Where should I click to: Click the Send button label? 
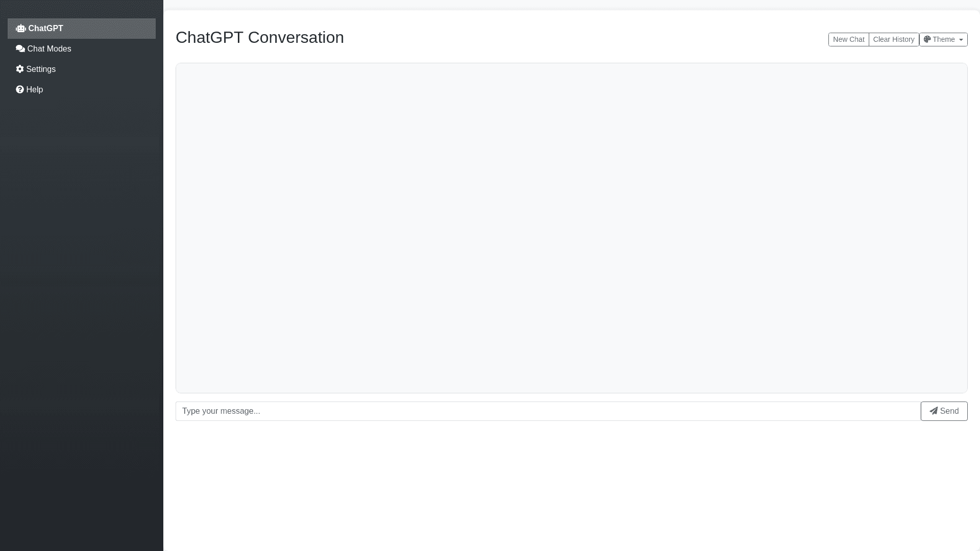[949, 411]
